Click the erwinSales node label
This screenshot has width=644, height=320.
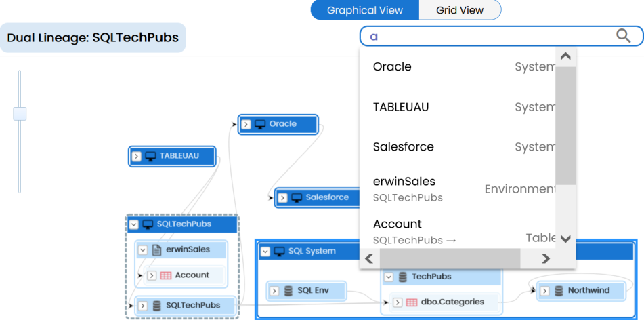click(x=187, y=249)
